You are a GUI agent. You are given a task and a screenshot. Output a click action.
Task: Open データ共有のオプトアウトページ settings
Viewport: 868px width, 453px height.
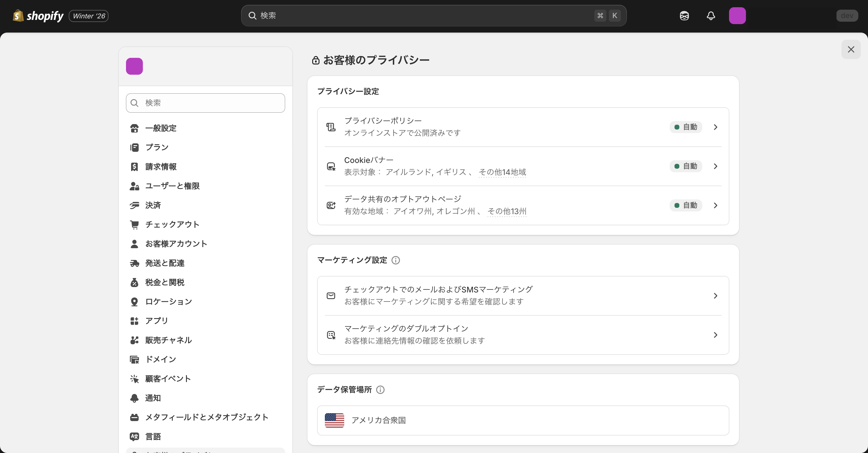[523, 205]
